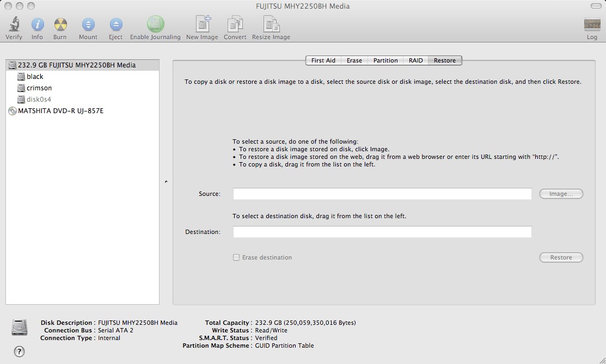The image size is (606, 364).
Task: Click inside the Source input field
Action: tap(381, 193)
